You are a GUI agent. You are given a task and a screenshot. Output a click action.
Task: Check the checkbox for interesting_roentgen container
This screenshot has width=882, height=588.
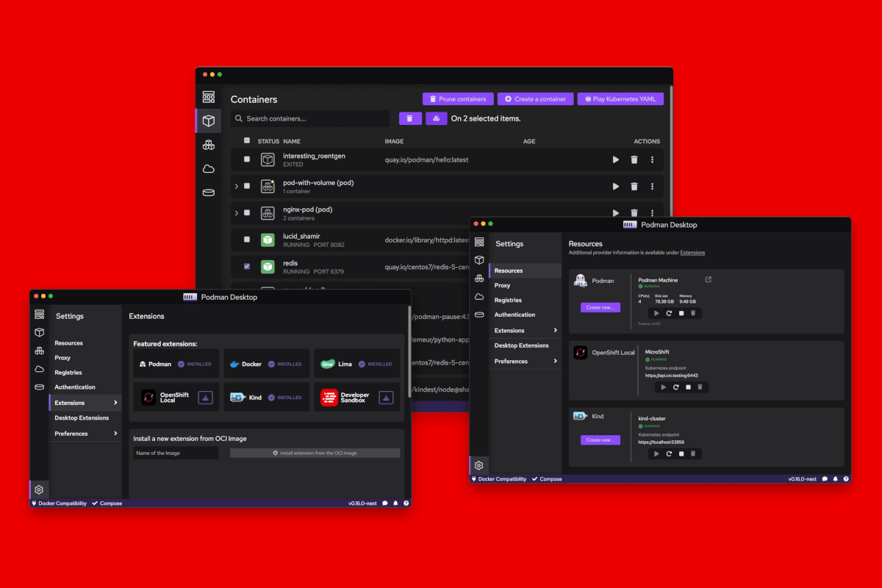coord(247,159)
